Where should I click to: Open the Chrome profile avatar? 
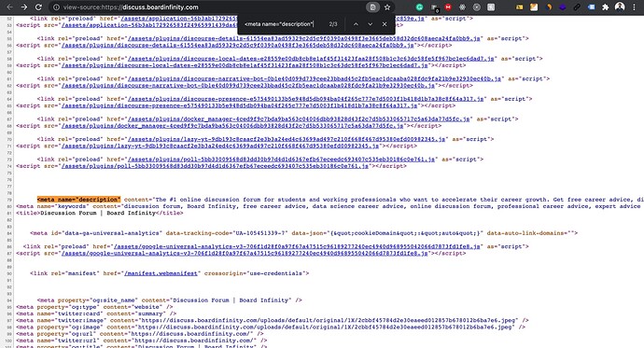coord(620,7)
